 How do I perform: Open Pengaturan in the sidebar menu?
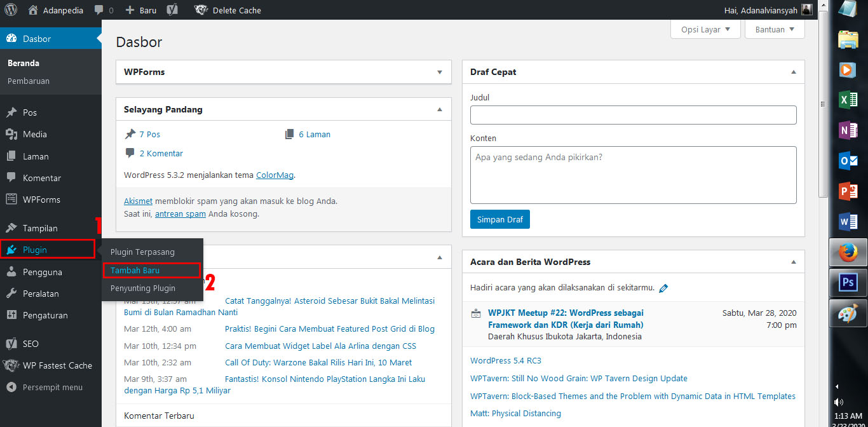44,315
